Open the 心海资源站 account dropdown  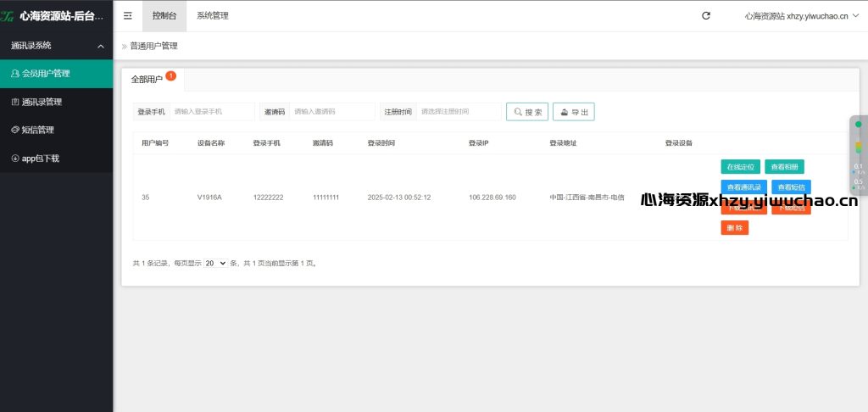(x=802, y=16)
